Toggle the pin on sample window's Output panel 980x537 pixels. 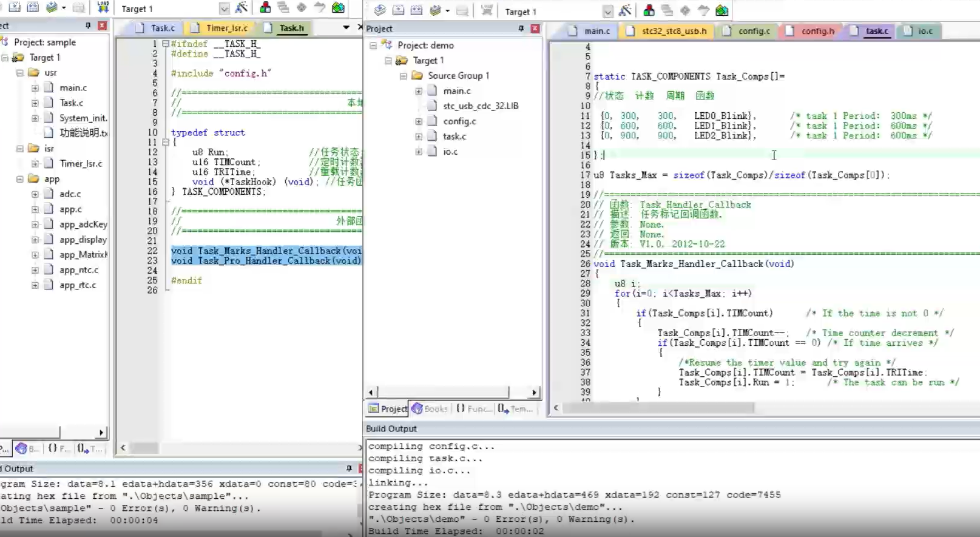point(349,468)
